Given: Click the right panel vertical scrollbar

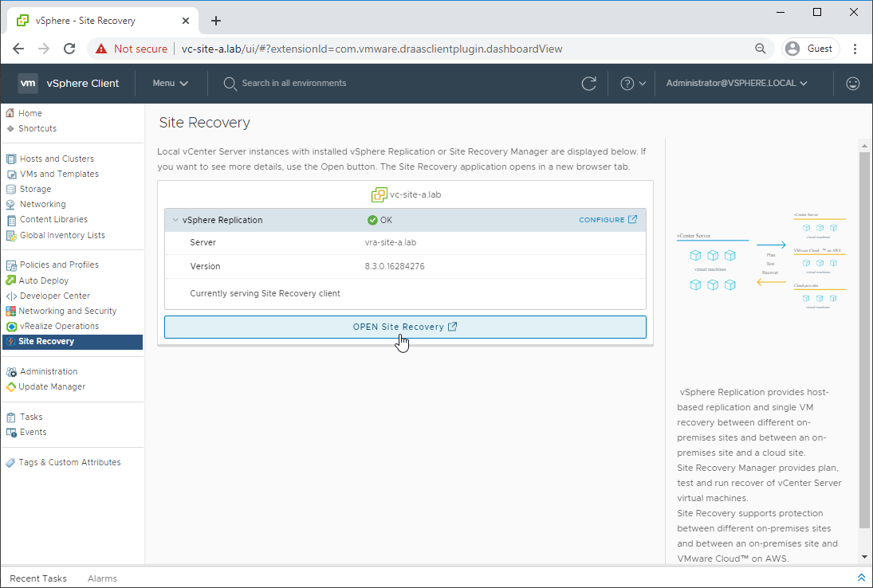Looking at the screenshot, I should (864, 339).
